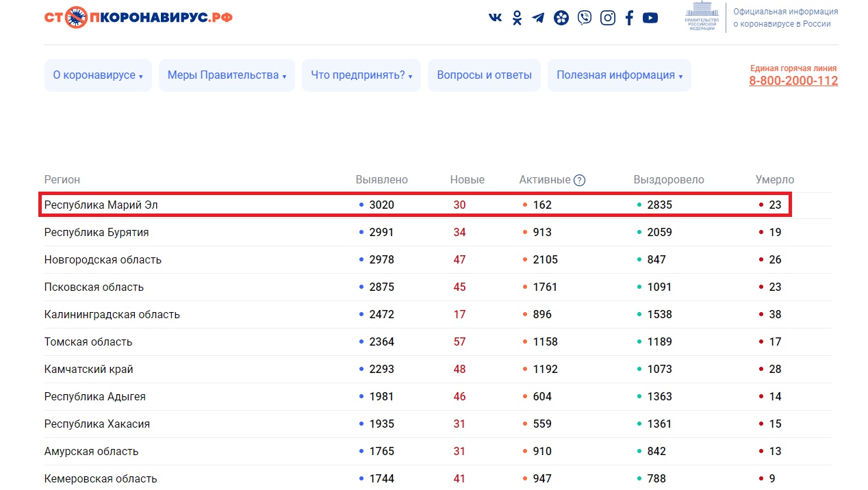The width and height of the screenshot is (868, 490).
Task: Open the 'Вопросы и ответы' menu item
Action: (x=484, y=75)
